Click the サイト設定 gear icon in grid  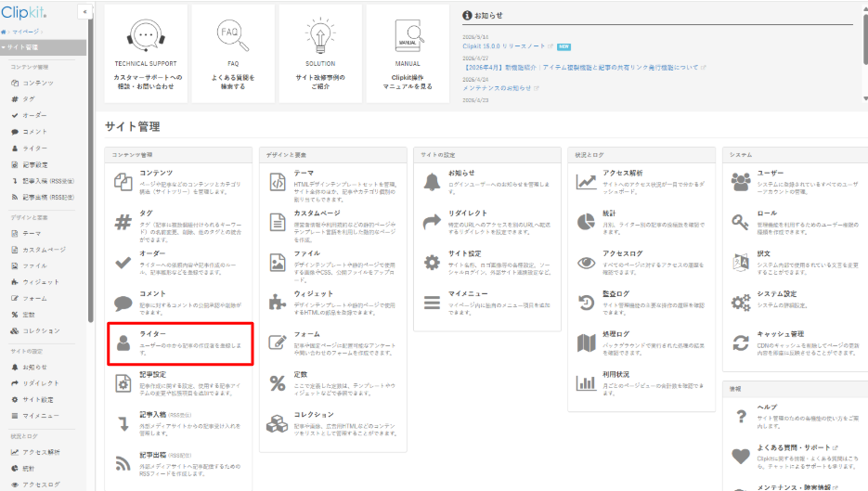coord(432,263)
